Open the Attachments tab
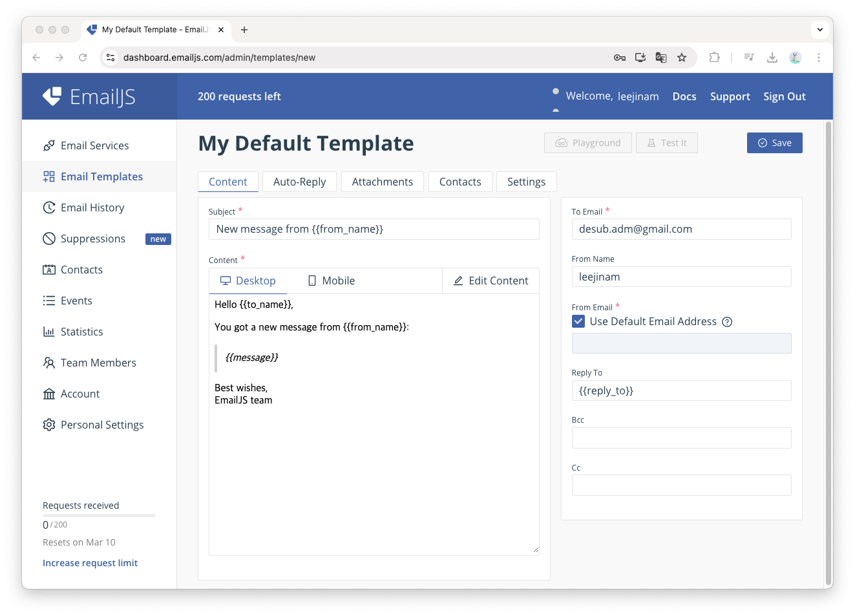The width and height of the screenshot is (855, 616). point(383,182)
